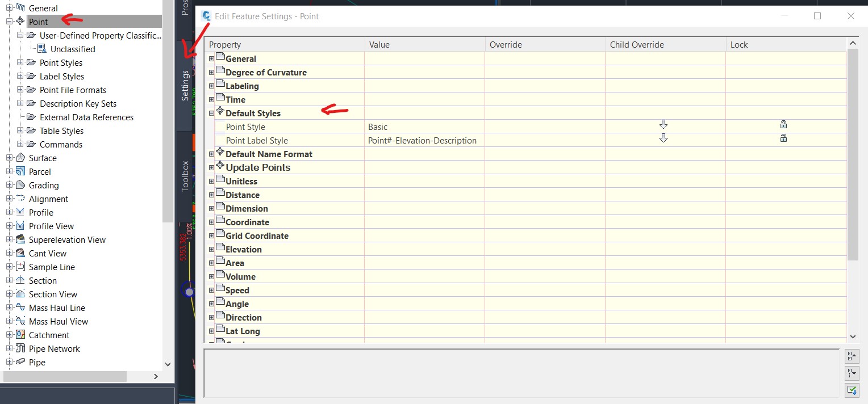Viewport: 868px width, 404px height.
Task: Click the Profile View icon in the tree
Action: (22, 226)
